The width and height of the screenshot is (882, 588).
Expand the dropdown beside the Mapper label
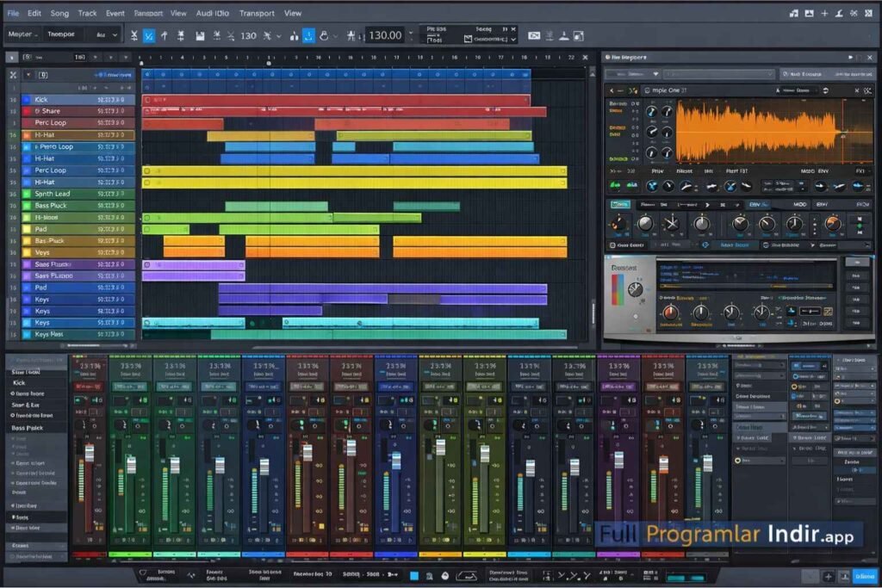coord(39,34)
